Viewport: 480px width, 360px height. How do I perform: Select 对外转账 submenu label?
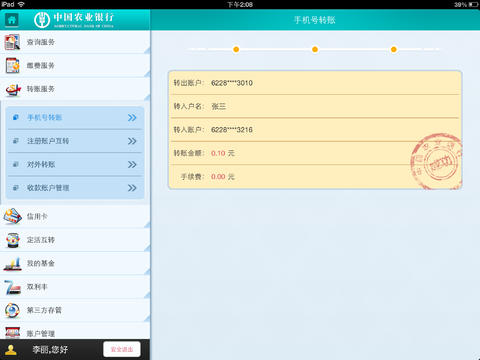pos(41,164)
